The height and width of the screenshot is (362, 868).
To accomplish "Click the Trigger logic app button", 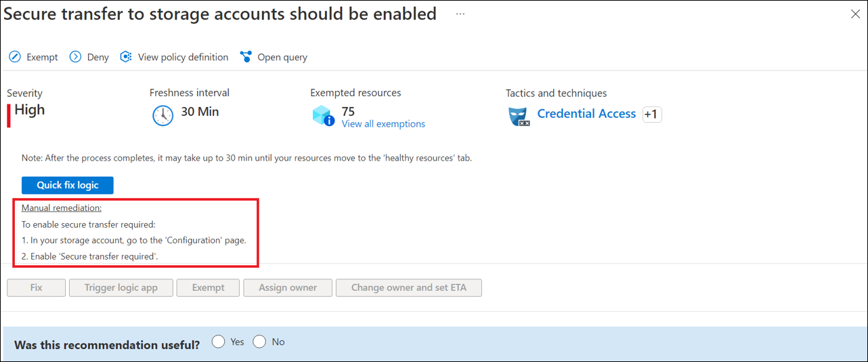I will click(121, 287).
